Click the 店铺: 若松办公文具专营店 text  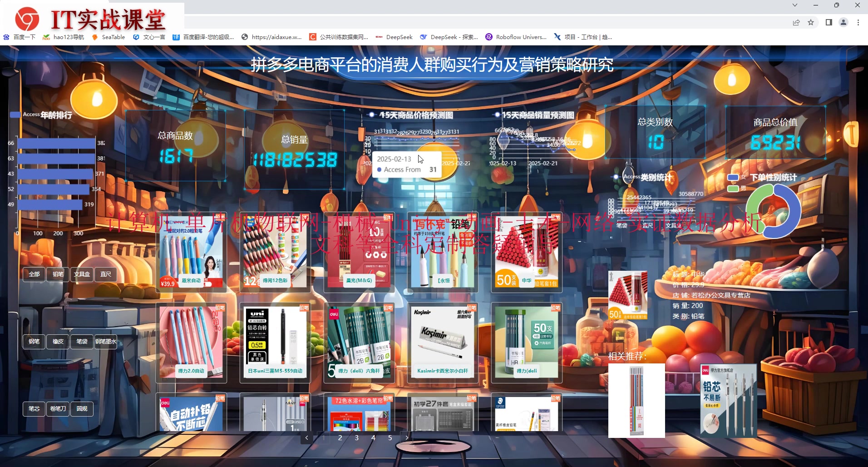pos(711,295)
